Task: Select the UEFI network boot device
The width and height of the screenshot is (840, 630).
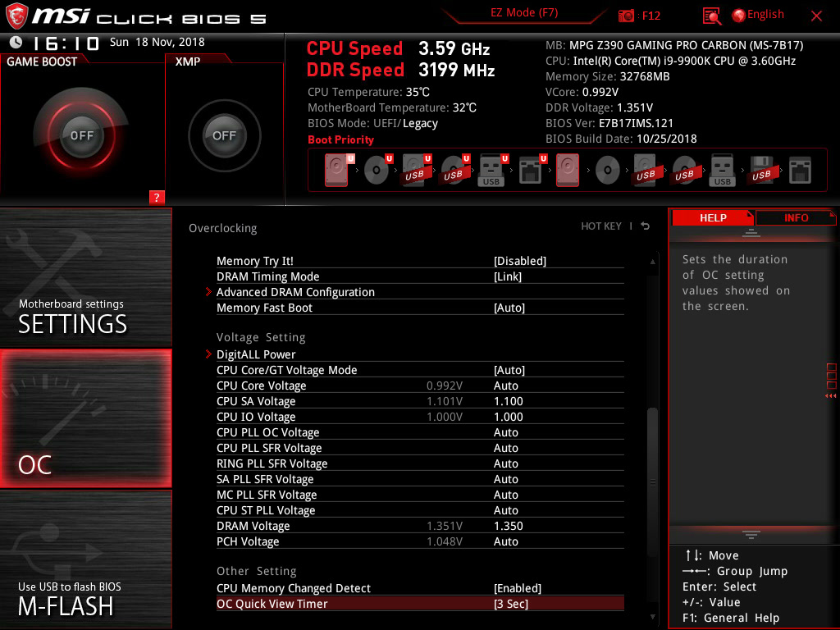Action: pyautogui.click(x=532, y=170)
